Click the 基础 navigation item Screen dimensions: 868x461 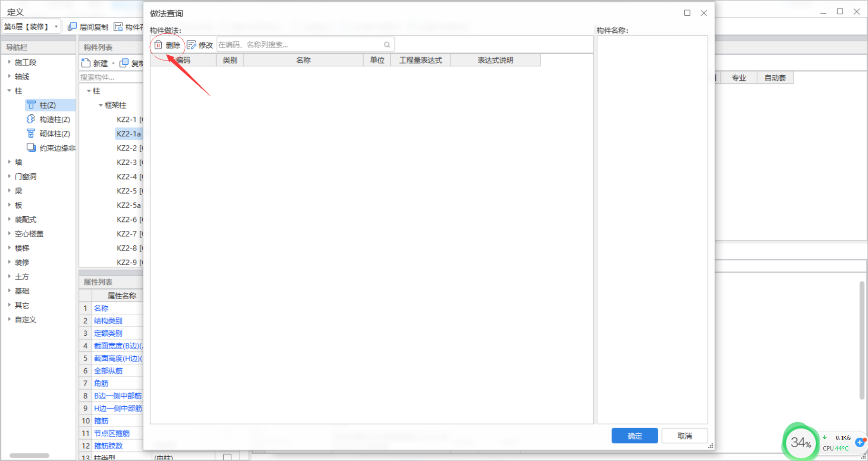click(x=22, y=291)
